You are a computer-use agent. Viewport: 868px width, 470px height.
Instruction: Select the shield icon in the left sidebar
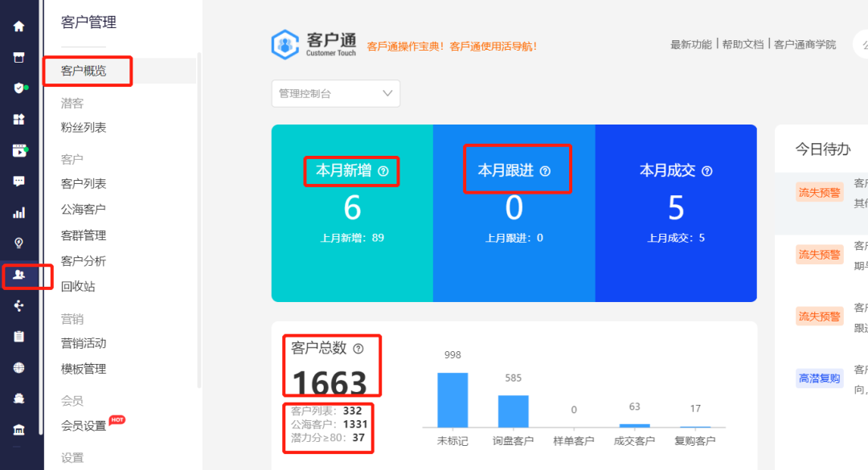click(x=18, y=88)
